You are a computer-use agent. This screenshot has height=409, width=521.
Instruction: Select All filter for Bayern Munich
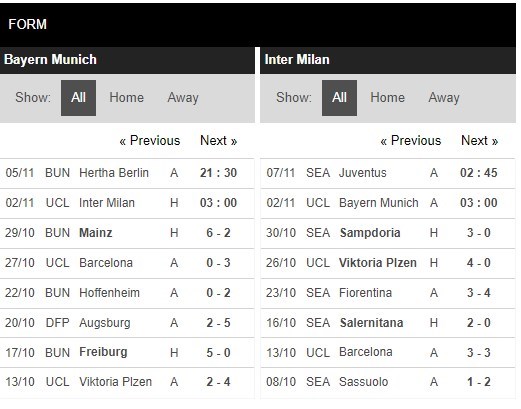78,98
